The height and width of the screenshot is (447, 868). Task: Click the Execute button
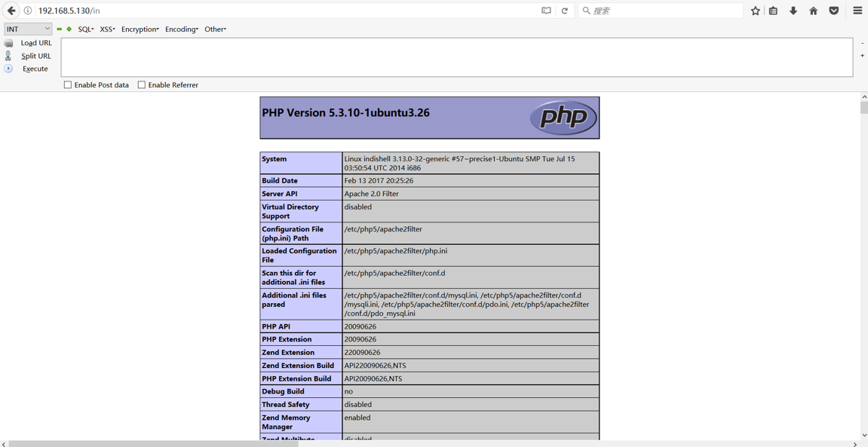35,69
